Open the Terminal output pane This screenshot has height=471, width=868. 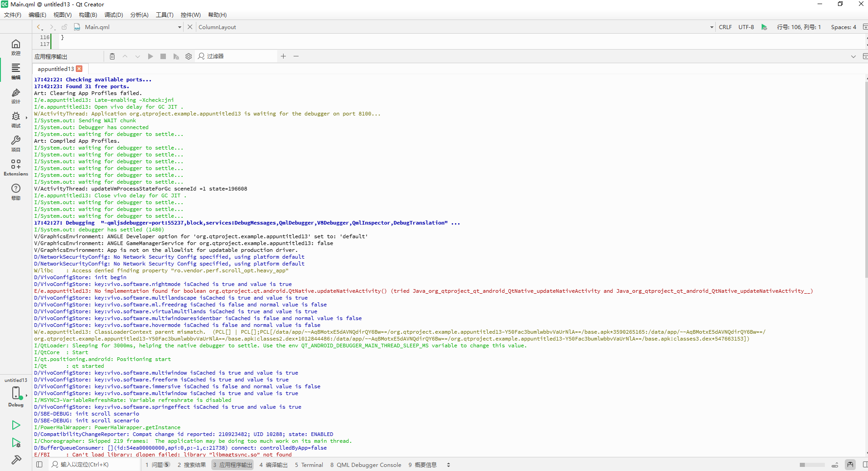[309, 465]
